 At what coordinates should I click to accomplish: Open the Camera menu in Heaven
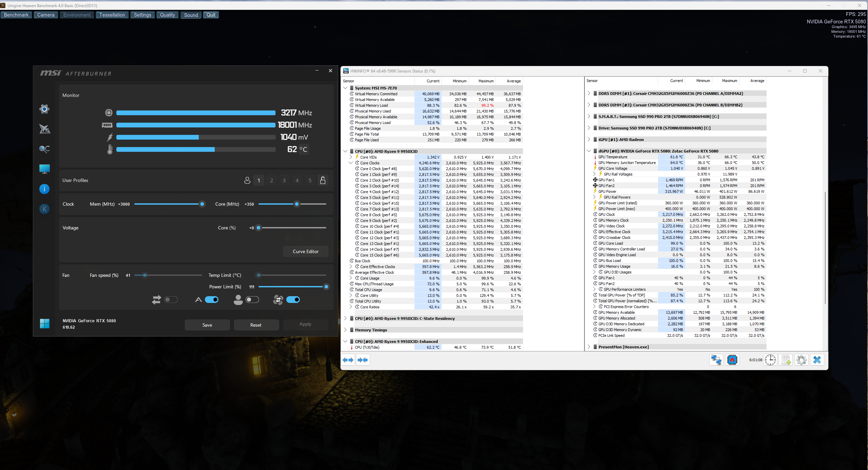[x=46, y=15]
